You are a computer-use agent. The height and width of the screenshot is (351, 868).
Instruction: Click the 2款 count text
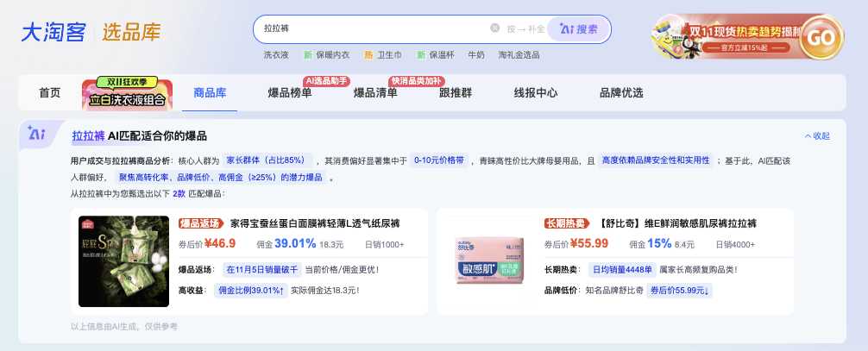[179, 194]
